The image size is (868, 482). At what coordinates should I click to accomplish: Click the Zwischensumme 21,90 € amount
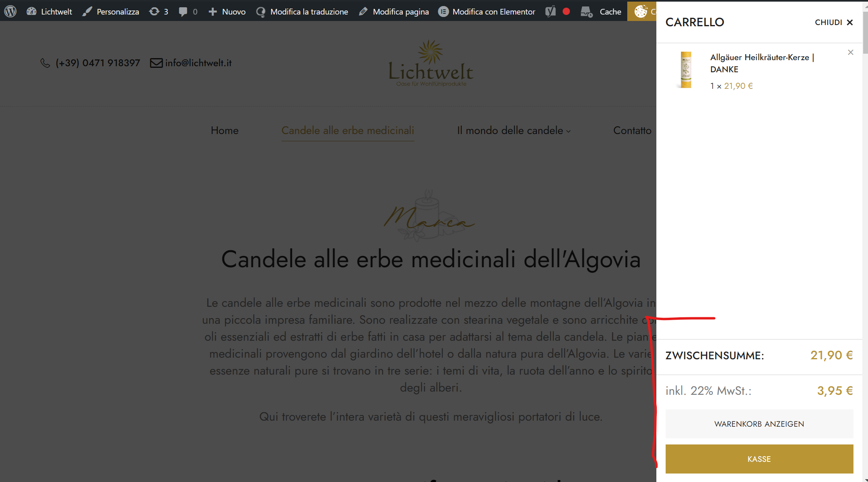click(832, 355)
